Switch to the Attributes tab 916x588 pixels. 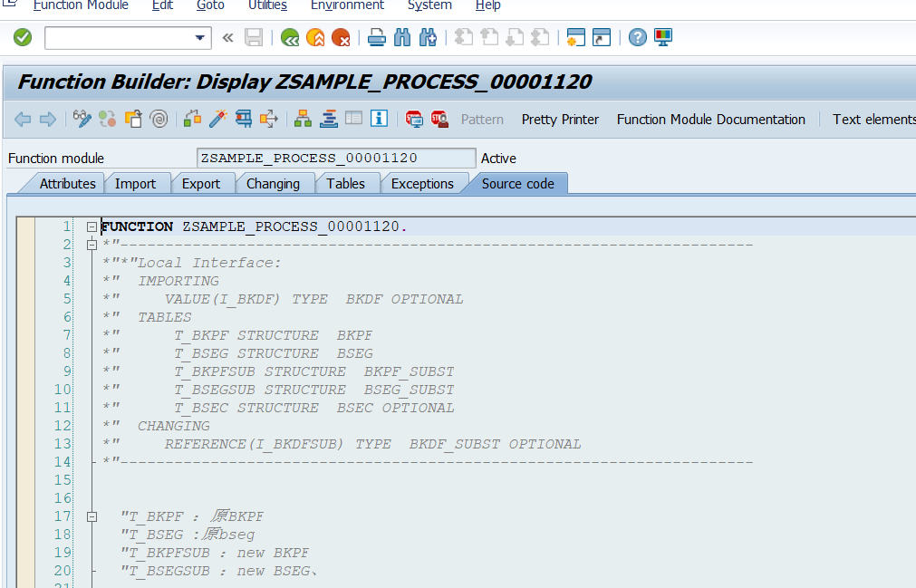pyautogui.click(x=67, y=183)
